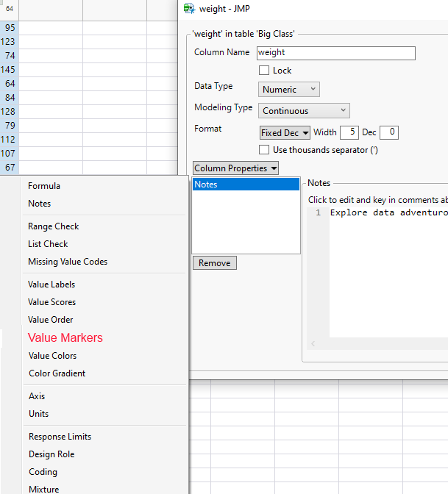Select Response Limits menu item
Viewport: 448px width, 494px height.
click(60, 437)
